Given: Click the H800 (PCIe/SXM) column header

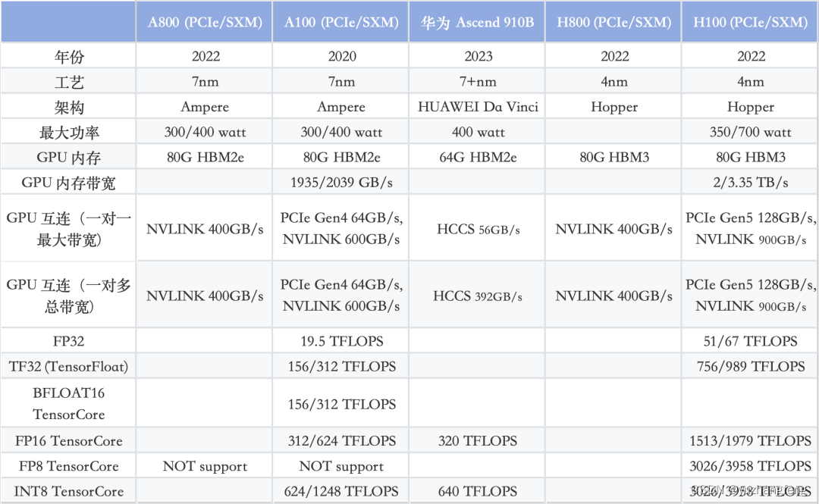Looking at the screenshot, I should 613,22.
